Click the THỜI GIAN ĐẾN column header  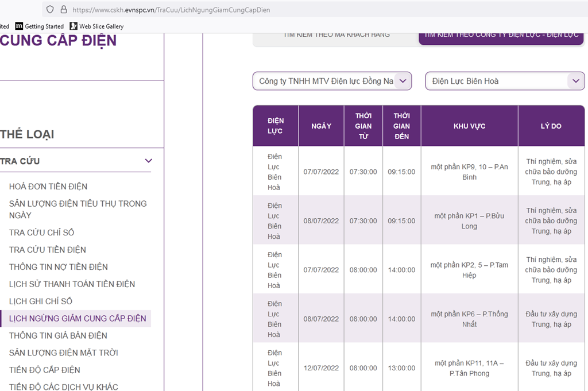401,126
